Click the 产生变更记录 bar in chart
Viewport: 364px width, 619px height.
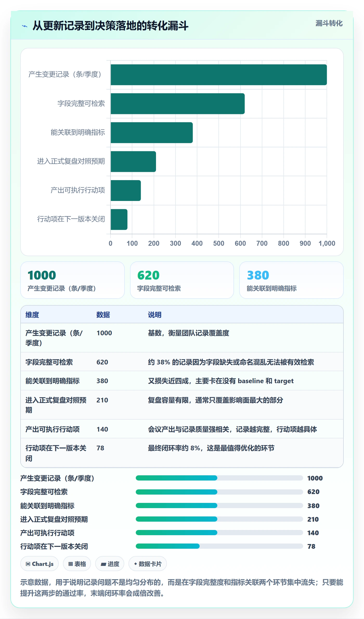pyautogui.click(x=219, y=75)
